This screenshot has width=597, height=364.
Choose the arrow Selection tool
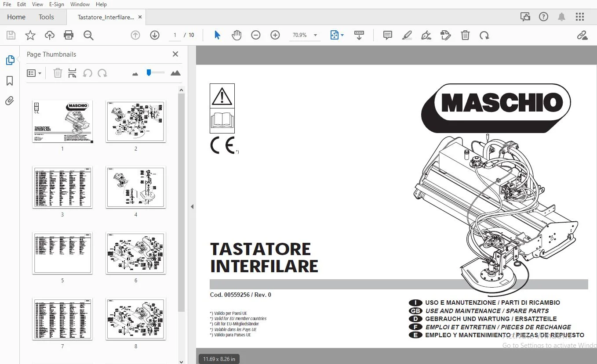pyautogui.click(x=217, y=35)
